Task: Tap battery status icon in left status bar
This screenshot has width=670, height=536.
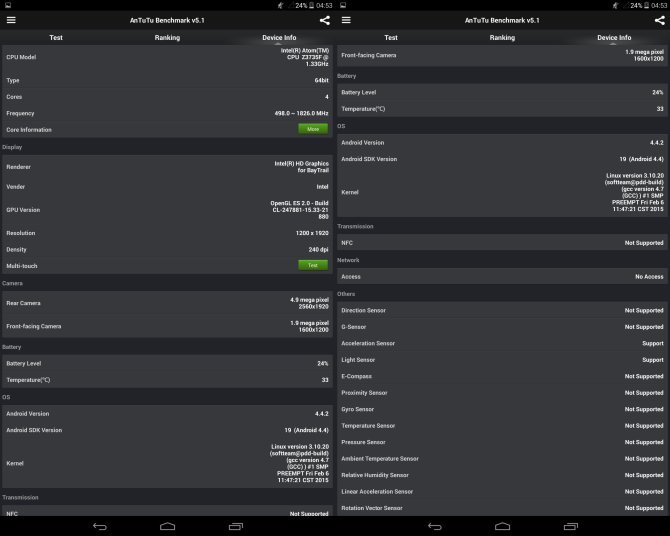Action: tap(311, 5)
